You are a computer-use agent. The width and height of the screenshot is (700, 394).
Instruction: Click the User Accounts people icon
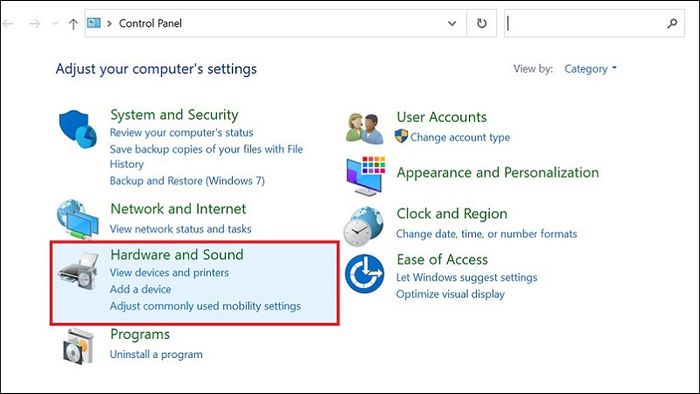click(364, 129)
